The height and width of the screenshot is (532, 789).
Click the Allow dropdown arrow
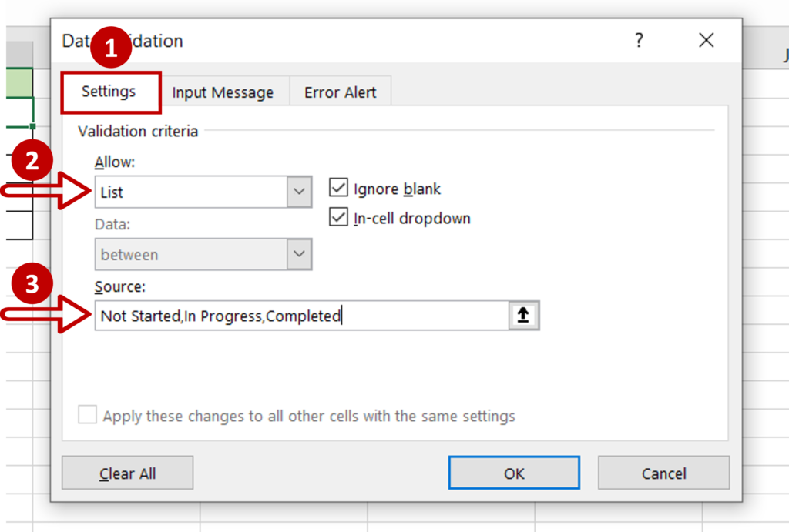[x=299, y=192]
